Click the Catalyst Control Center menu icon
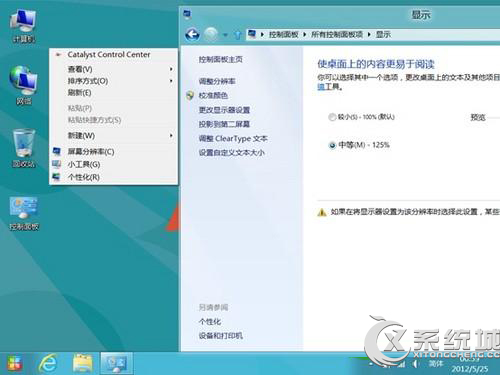500x375 pixels. point(59,55)
